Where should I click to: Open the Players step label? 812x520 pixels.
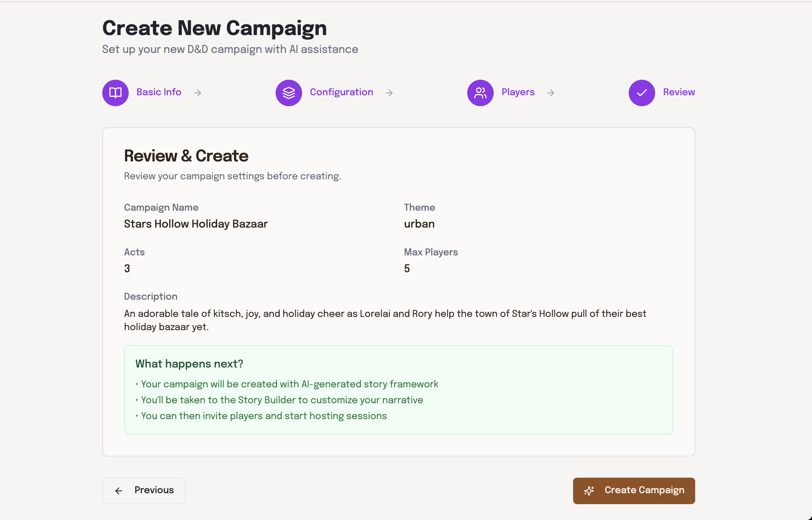point(518,92)
